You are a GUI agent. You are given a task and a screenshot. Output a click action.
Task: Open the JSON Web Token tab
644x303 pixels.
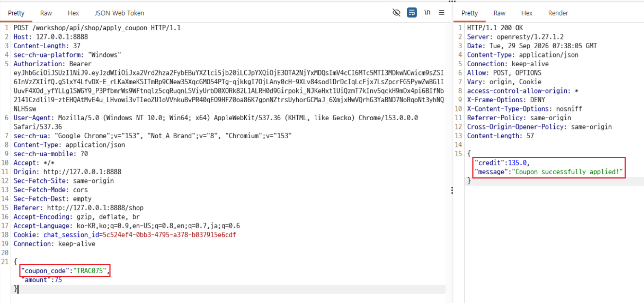[x=119, y=13]
